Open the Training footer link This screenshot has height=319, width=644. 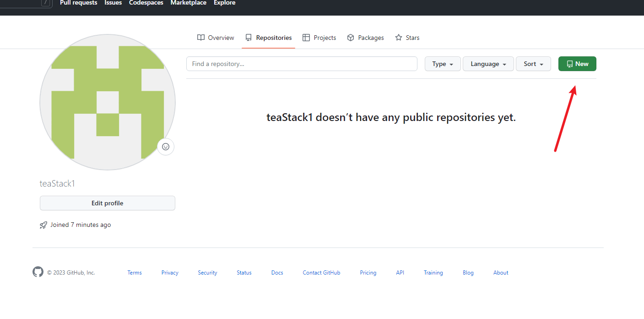[433, 273]
